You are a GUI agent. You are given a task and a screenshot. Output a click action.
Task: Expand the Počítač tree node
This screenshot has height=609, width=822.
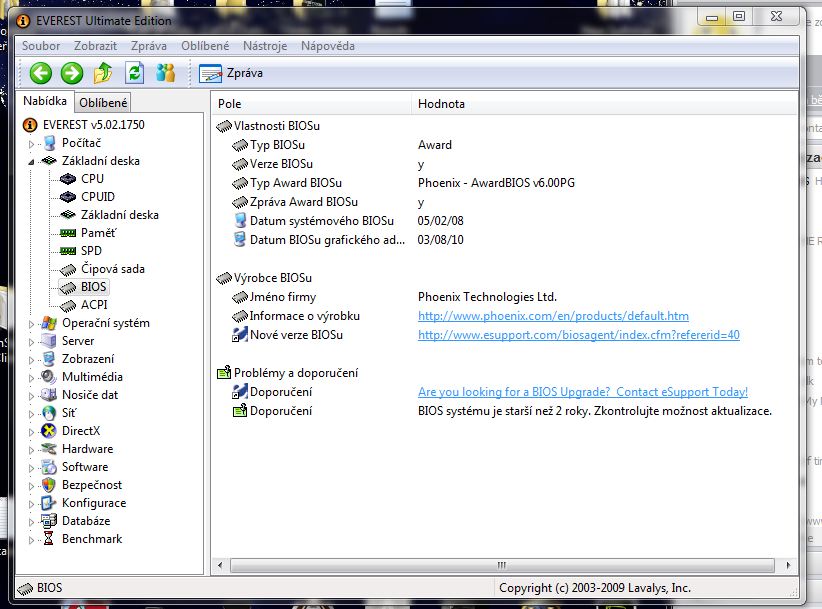pos(31,143)
